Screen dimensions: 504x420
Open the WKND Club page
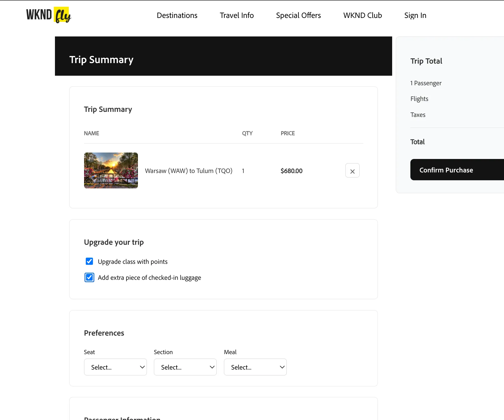tap(363, 15)
